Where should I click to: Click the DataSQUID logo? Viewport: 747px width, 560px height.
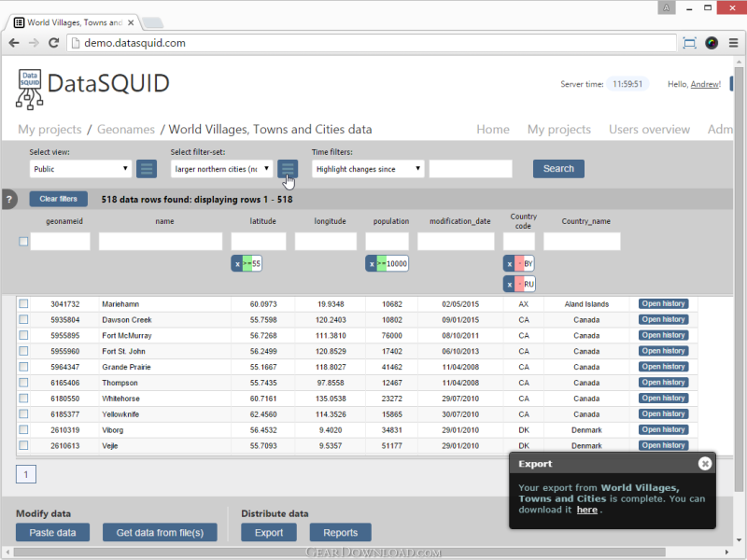[93, 89]
